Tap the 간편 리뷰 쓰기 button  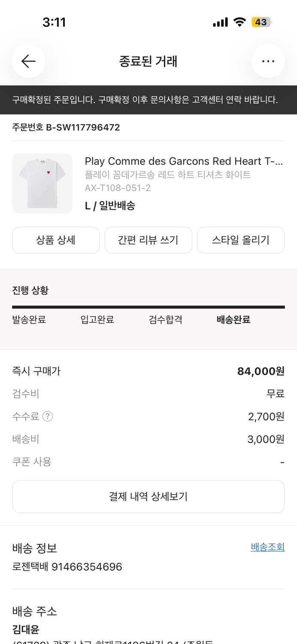148,240
